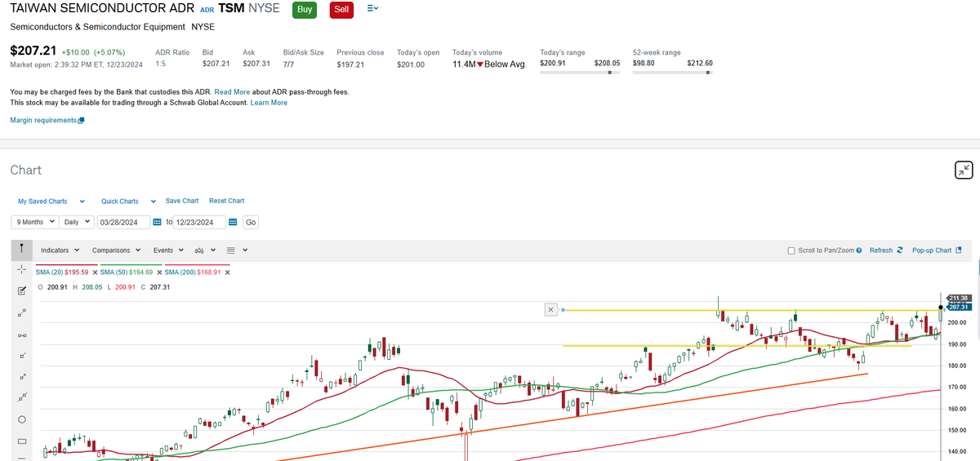Viewport: 980px width, 461px height.
Task: Click Reset Chart link
Action: pyautogui.click(x=226, y=201)
